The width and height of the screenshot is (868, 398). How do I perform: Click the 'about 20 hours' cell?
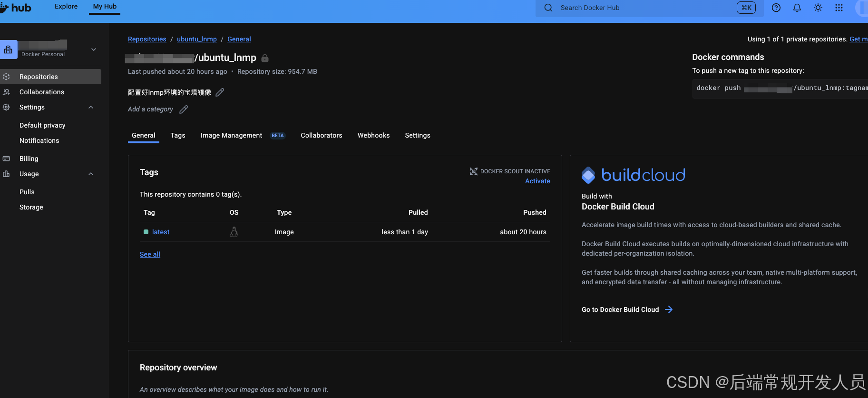point(523,232)
